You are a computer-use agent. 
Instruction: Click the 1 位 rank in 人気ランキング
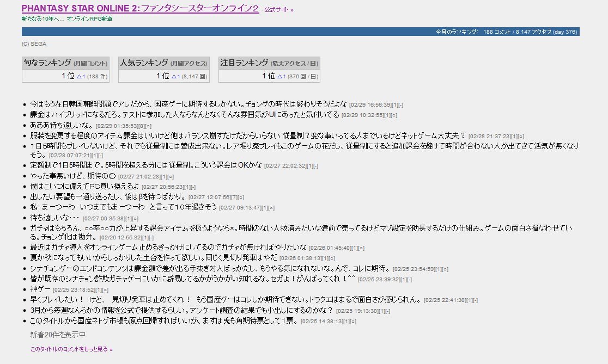[163, 76]
